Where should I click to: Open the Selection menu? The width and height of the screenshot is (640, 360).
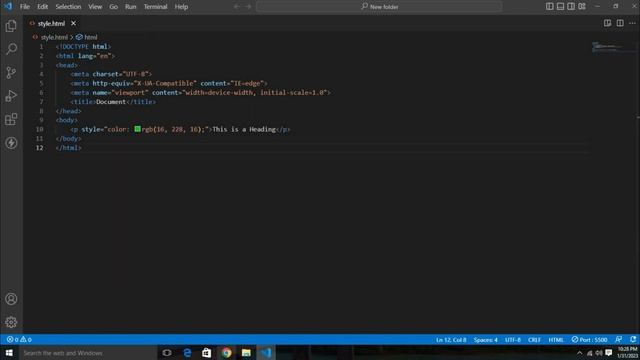(68, 7)
